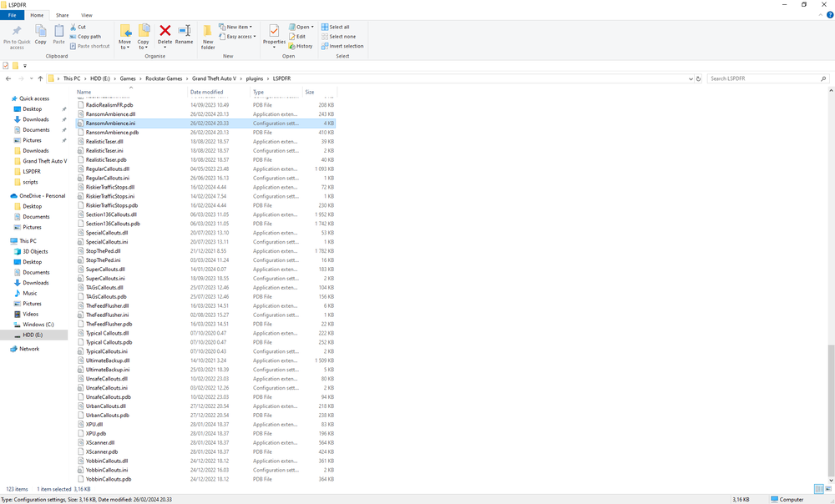Click Select all in the Select group

point(337,26)
